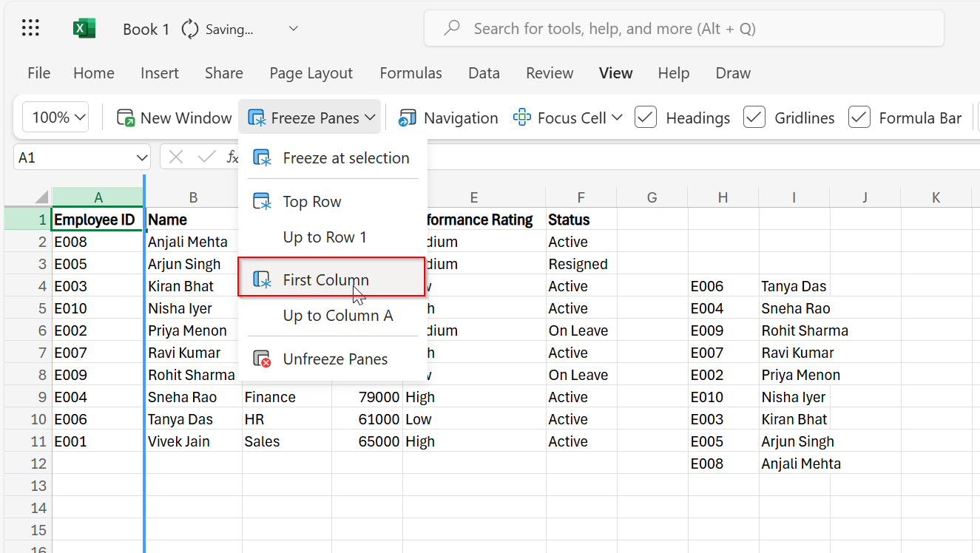Click the search magnifier in the search bar
980x553 pixels.
point(451,27)
